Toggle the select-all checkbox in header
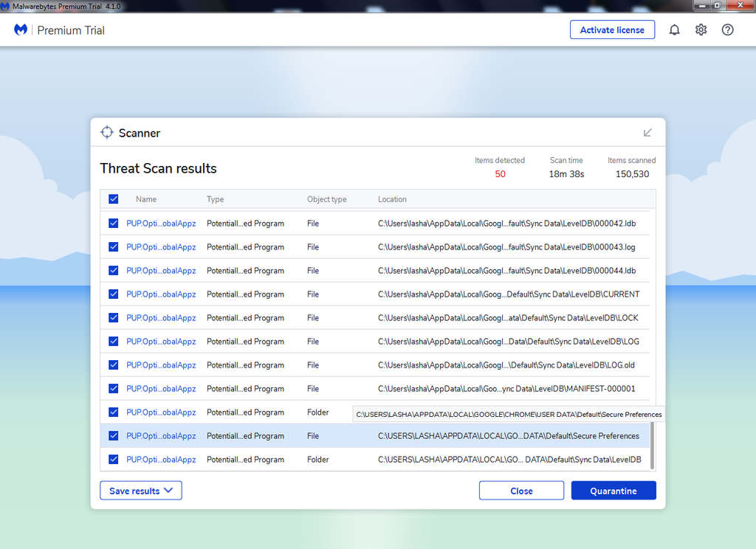Screen dimensions: 756x549 pyautogui.click(x=113, y=199)
